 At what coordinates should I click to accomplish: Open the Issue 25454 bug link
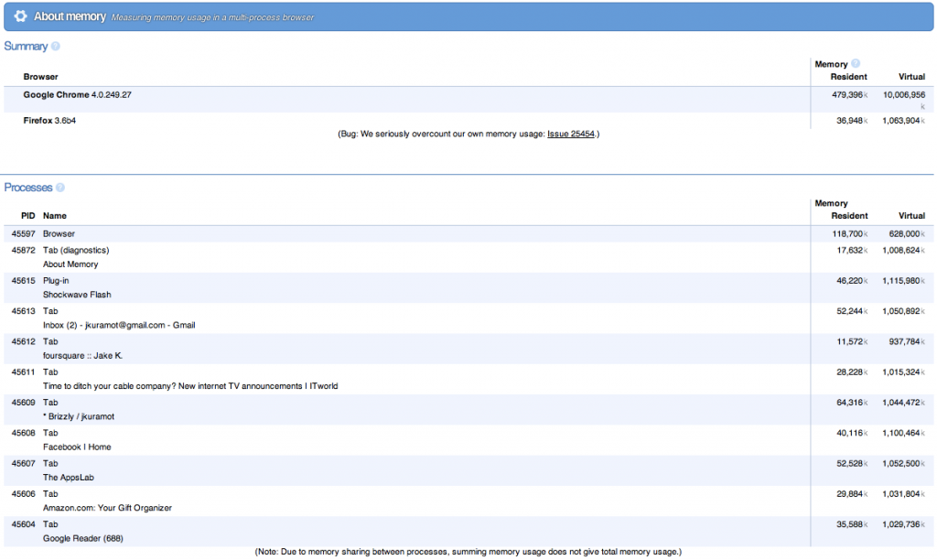(x=571, y=134)
